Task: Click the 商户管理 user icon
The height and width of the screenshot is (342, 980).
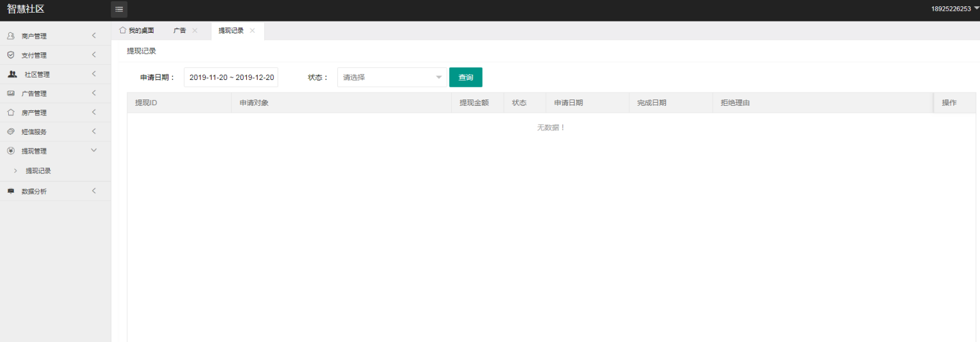Action: coord(11,36)
